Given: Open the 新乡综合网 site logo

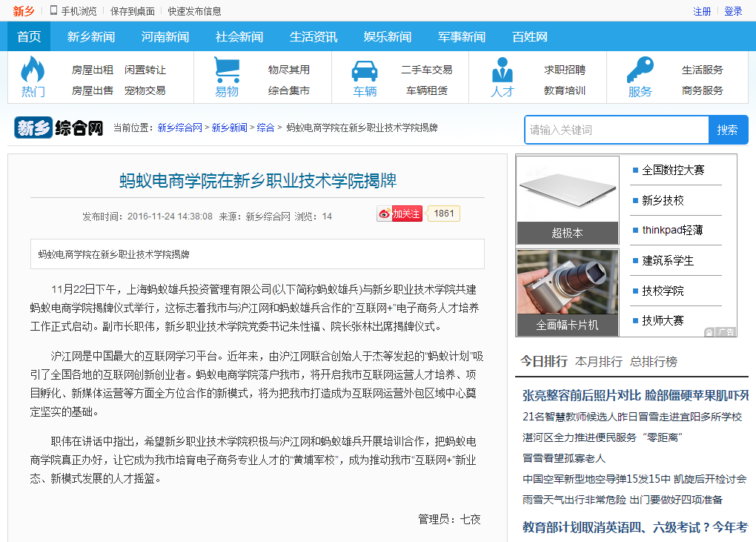Looking at the screenshot, I should 59,128.
